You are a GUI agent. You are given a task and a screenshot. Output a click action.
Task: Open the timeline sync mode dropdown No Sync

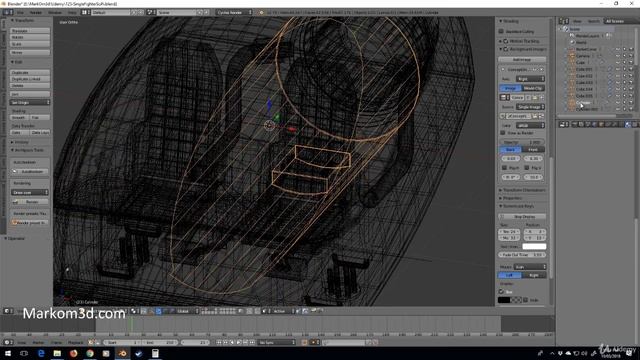pyautogui.click(x=276, y=342)
